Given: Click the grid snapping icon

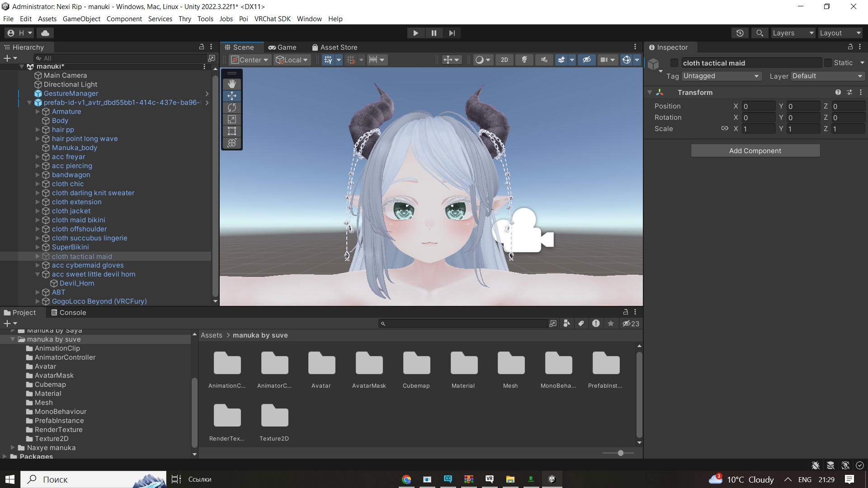Looking at the screenshot, I should pyautogui.click(x=351, y=60).
